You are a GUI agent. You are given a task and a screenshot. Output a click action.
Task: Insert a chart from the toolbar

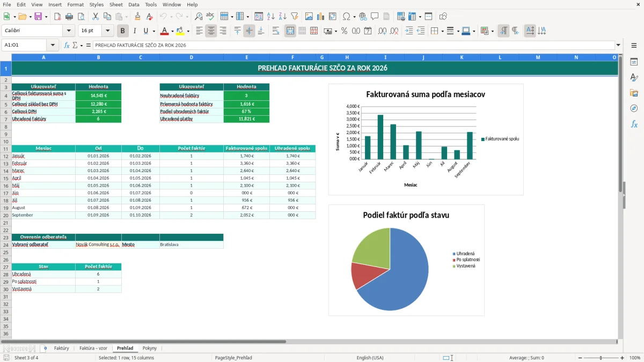pos(321,17)
